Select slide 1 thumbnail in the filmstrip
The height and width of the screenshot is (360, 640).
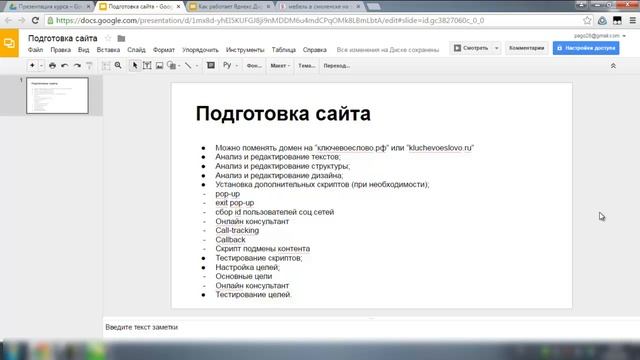tap(57, 96)
